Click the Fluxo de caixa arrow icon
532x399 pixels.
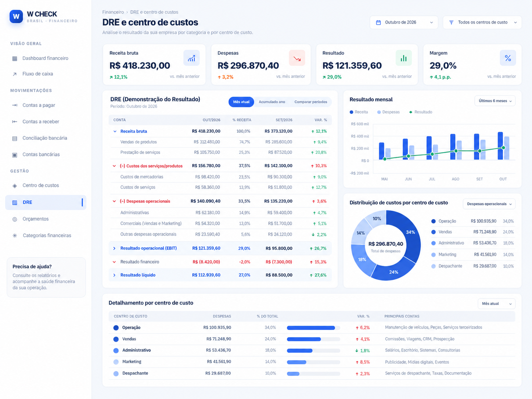point(15,74)
